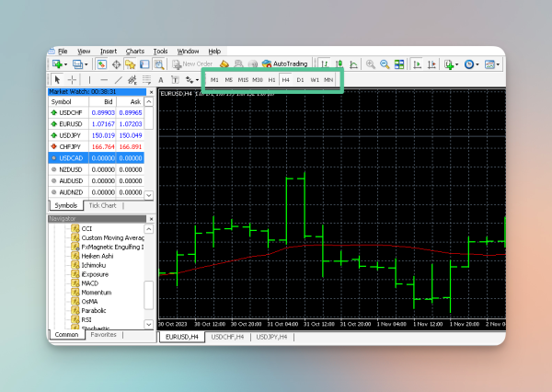Viewport: 552px width, 392px height.
Task: Select the trendline drawing tool
Action: [118, 80]
